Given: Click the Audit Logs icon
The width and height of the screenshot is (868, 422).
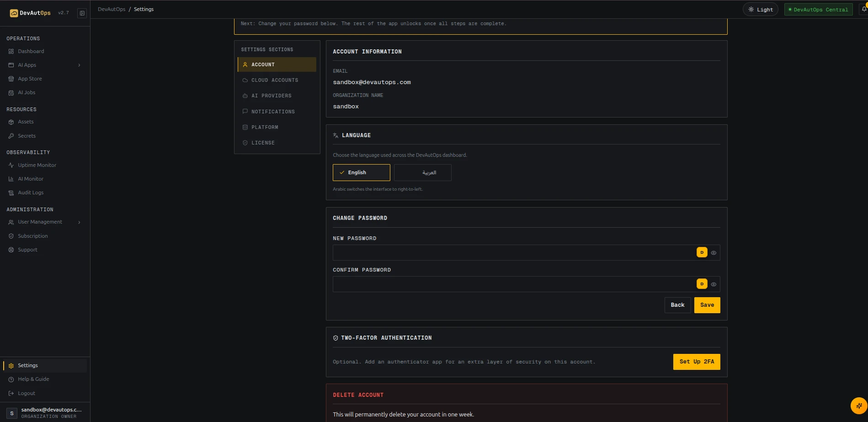Looking at the screenshot, I should (11, 193).
